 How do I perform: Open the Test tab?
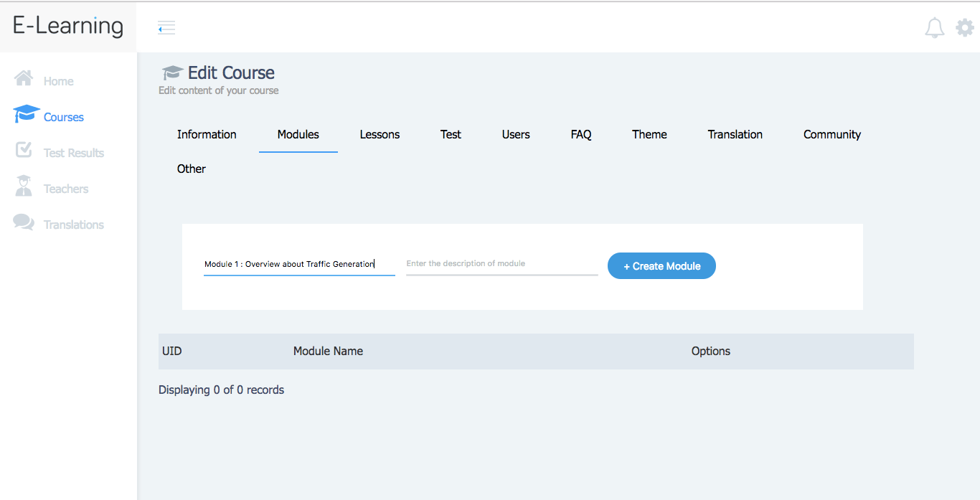(451, 134)
